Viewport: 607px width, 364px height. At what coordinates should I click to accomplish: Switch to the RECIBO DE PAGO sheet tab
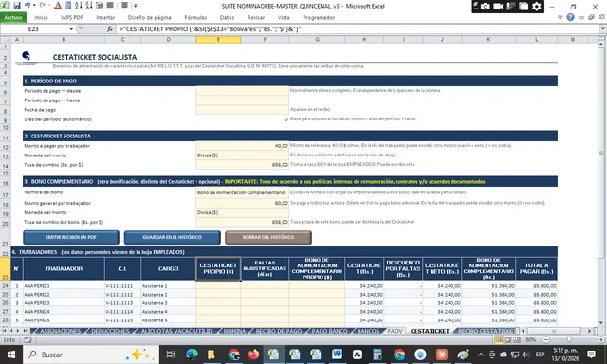pyautogui.click(x=278, y=331)
